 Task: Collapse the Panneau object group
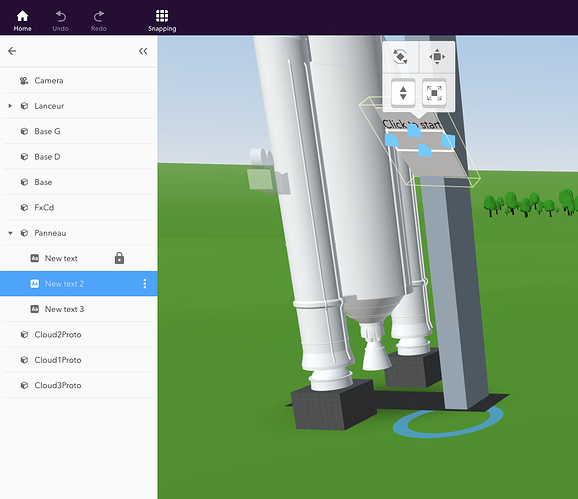pyautogui.click(x=10, y=233)
